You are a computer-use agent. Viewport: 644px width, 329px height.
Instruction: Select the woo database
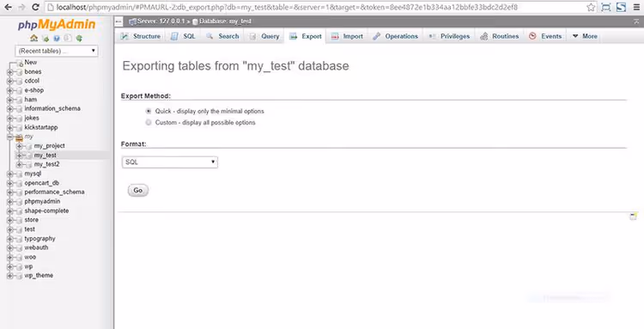[x=30, y=257]
